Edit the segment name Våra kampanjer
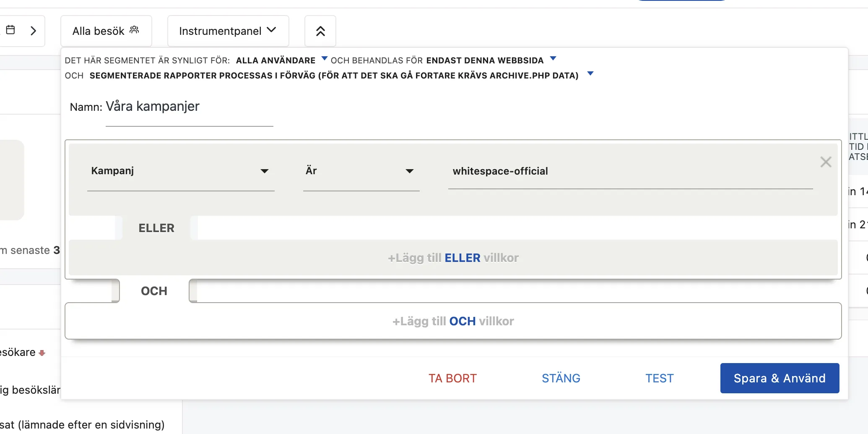 (x=189, y=107)
